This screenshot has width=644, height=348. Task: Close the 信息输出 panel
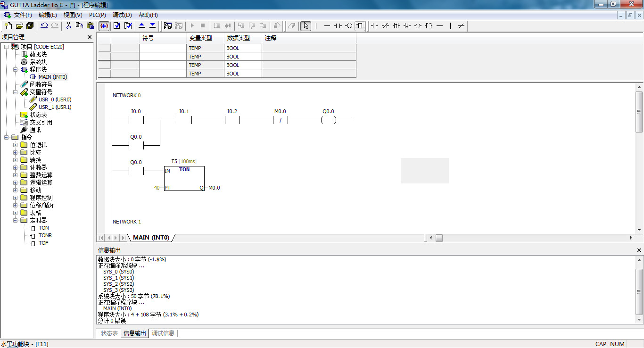(x=639, y=250)
